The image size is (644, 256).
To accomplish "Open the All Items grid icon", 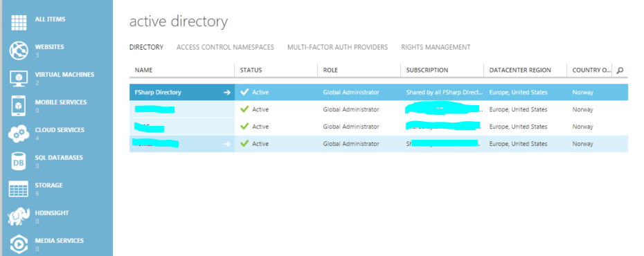I will click(19, 22).
